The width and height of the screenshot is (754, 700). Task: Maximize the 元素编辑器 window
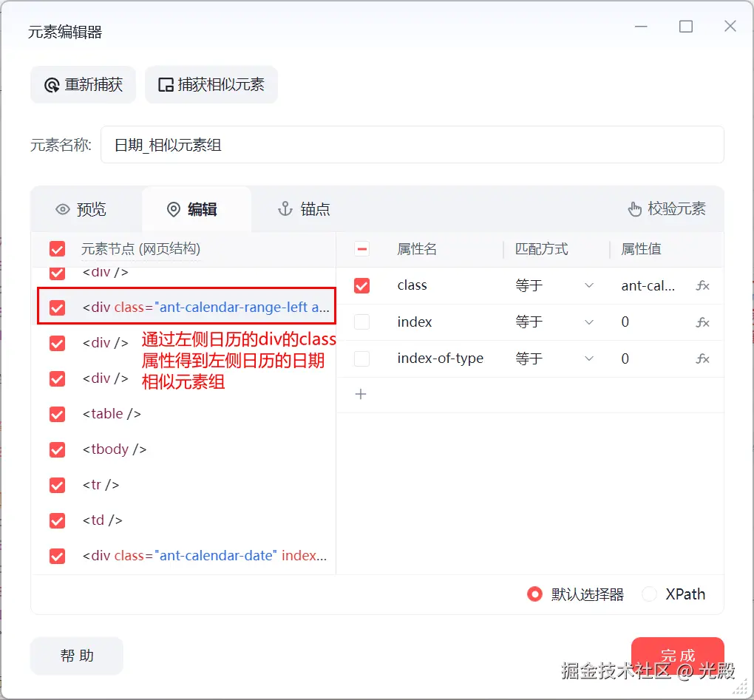tap(686, 26)
